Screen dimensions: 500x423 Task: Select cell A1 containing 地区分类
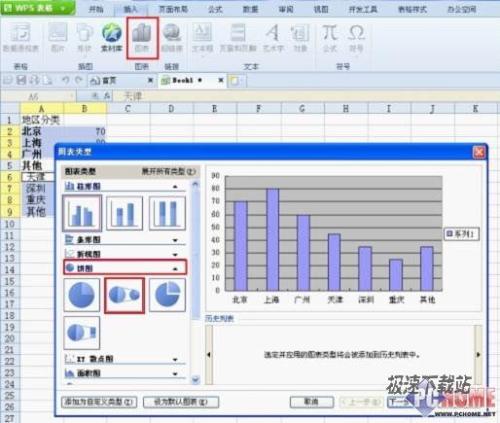42,120
